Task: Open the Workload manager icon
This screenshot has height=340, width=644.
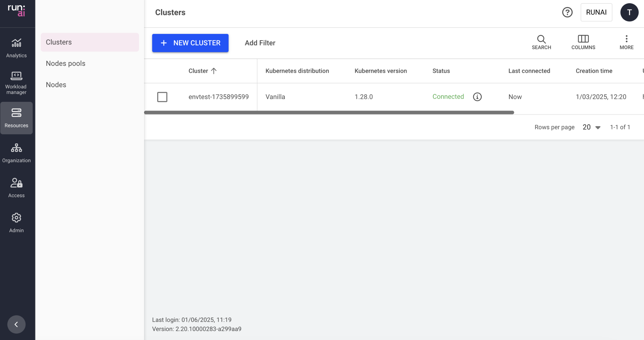Action: 16,76
